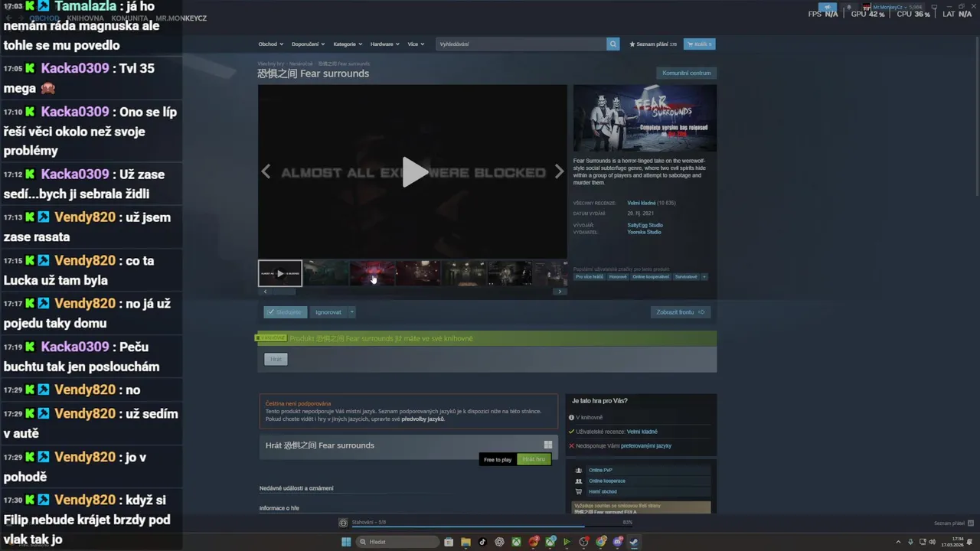980x551 pixels.
Task: Select tag Pro více hráčů
Action: pos(590,277)
